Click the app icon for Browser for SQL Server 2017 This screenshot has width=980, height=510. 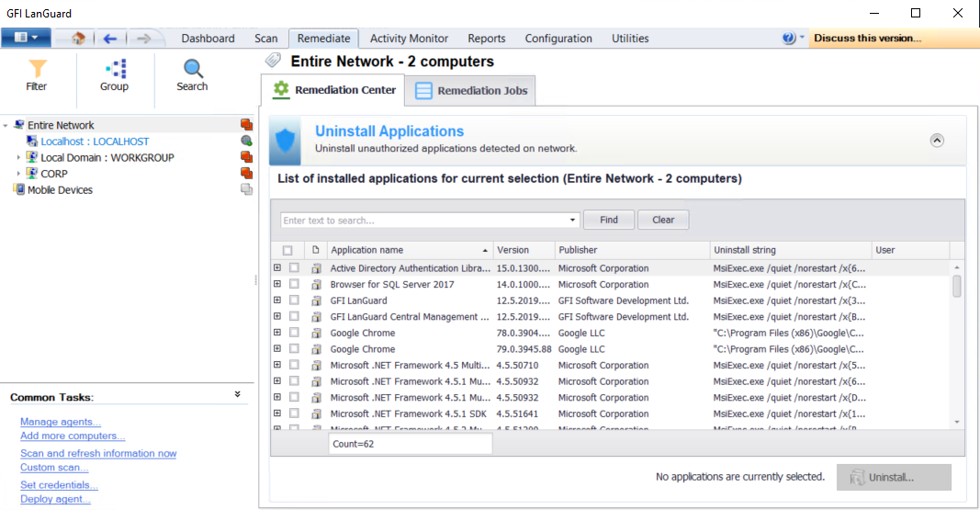tap(317, 284)
